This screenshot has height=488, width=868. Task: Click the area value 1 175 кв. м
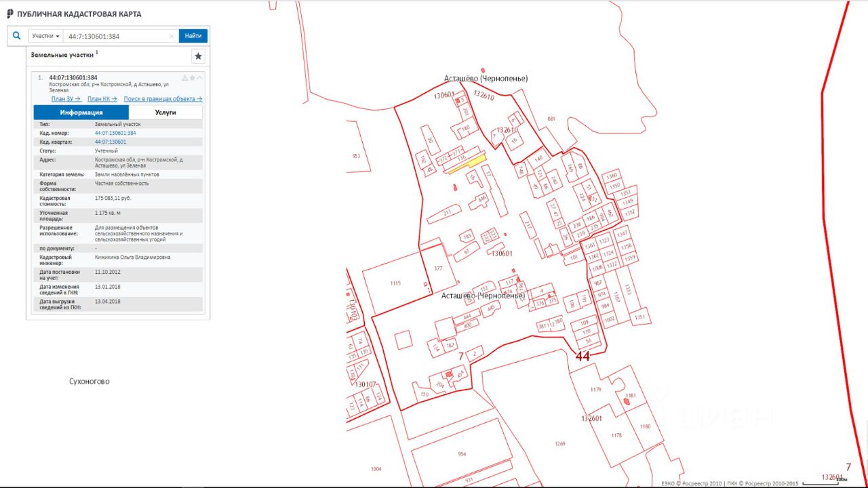coord(108,213)
